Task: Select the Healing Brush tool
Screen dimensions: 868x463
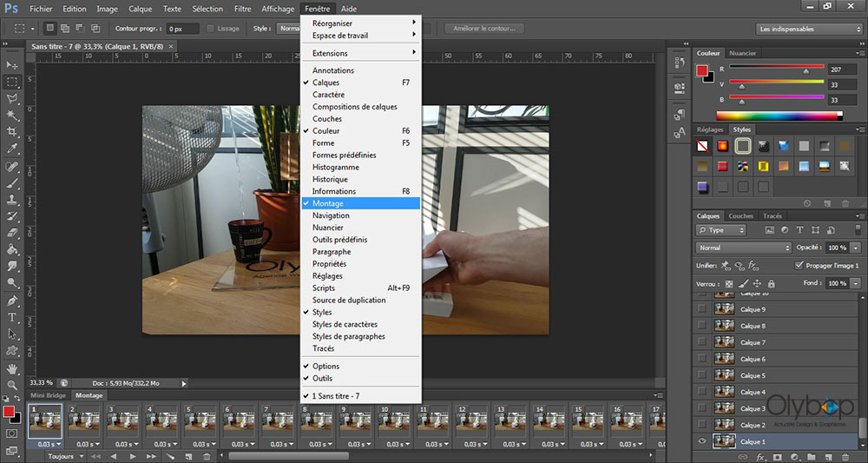Action: (11, 167)
